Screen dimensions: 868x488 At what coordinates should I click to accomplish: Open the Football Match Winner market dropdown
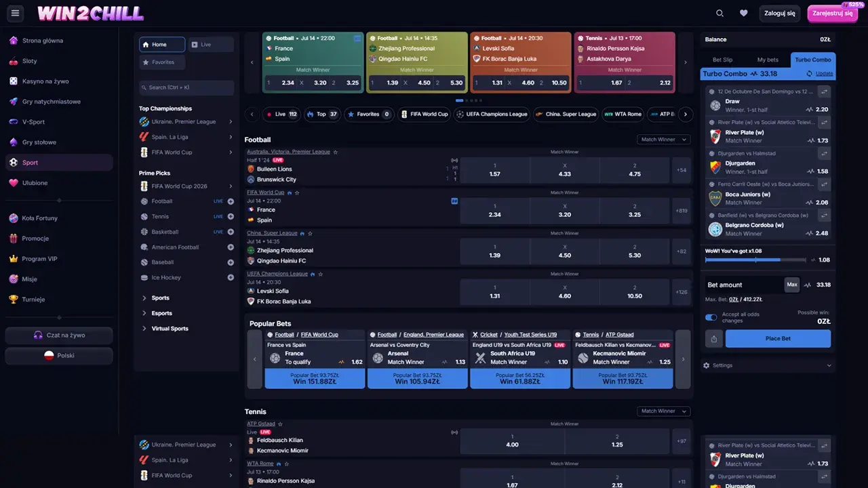pyautogui.click(x=663, y=140)
